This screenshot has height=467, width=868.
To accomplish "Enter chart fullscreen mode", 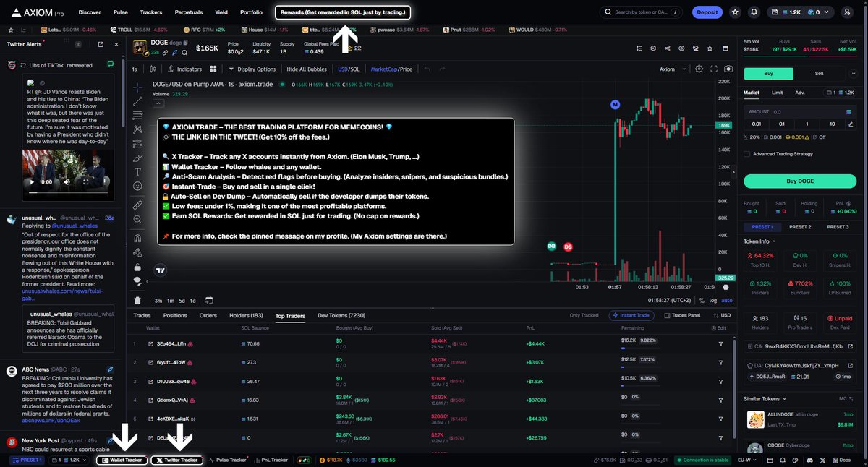I will 715,69.
